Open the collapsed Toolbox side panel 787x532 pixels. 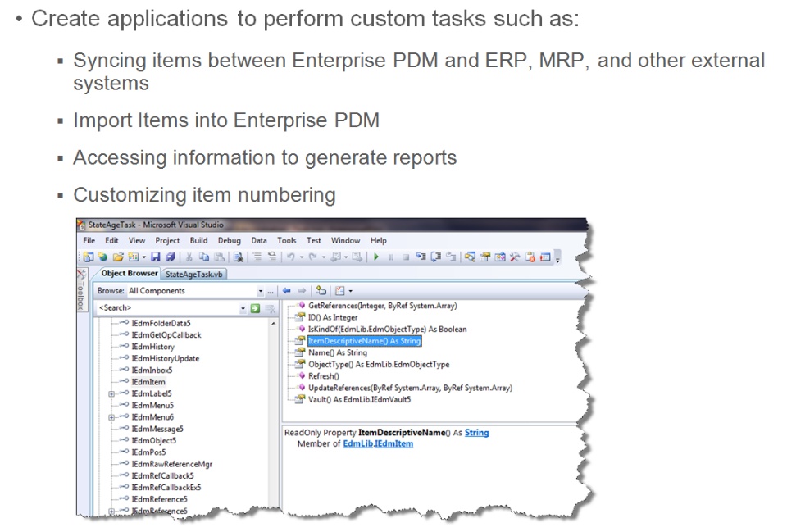click(x=81, y=290)
